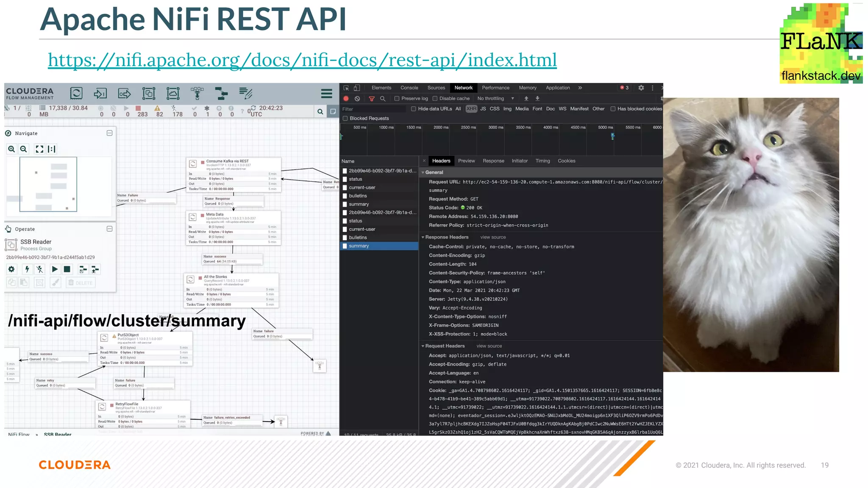
Task: Collapse the Response Headers section
Action: (423, 237)
